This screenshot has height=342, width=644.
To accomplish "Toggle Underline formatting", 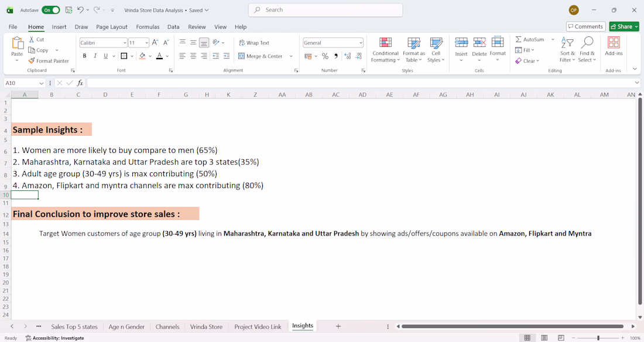I will pyautogui.click(x=105, y=56).
